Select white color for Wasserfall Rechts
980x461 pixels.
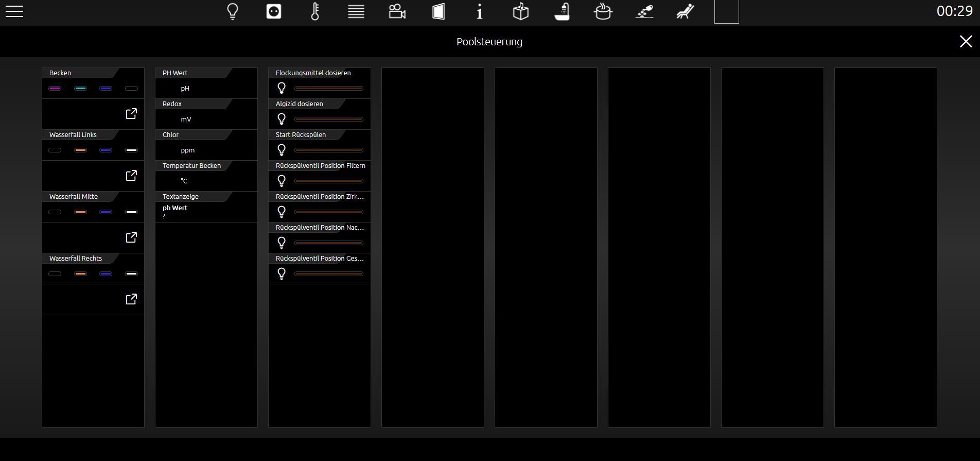point(132,274)
